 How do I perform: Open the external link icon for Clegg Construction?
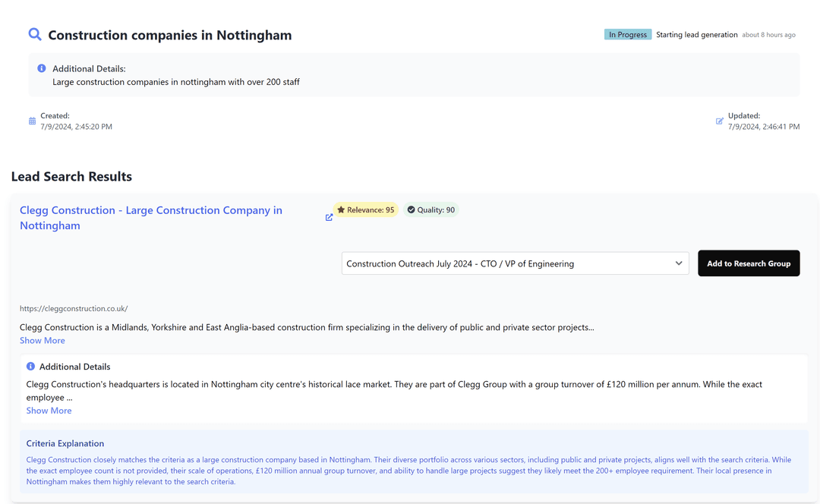pos(329,217)
